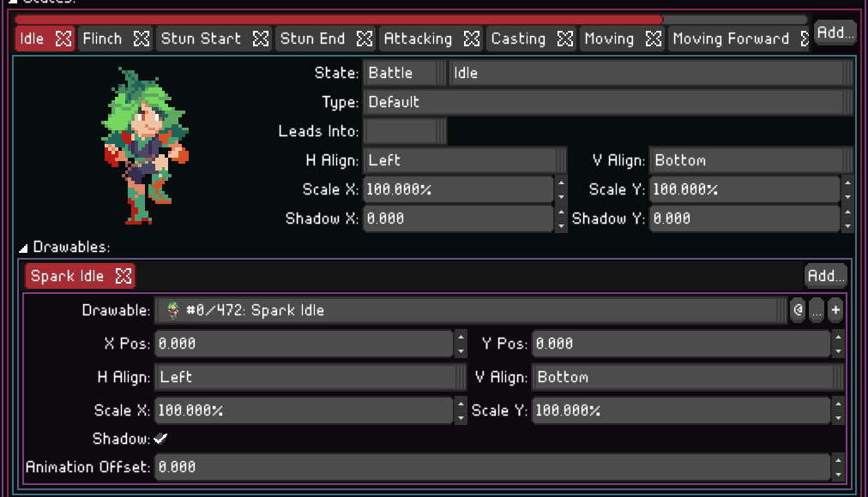Close the Idle state tab

pos(63,39)
